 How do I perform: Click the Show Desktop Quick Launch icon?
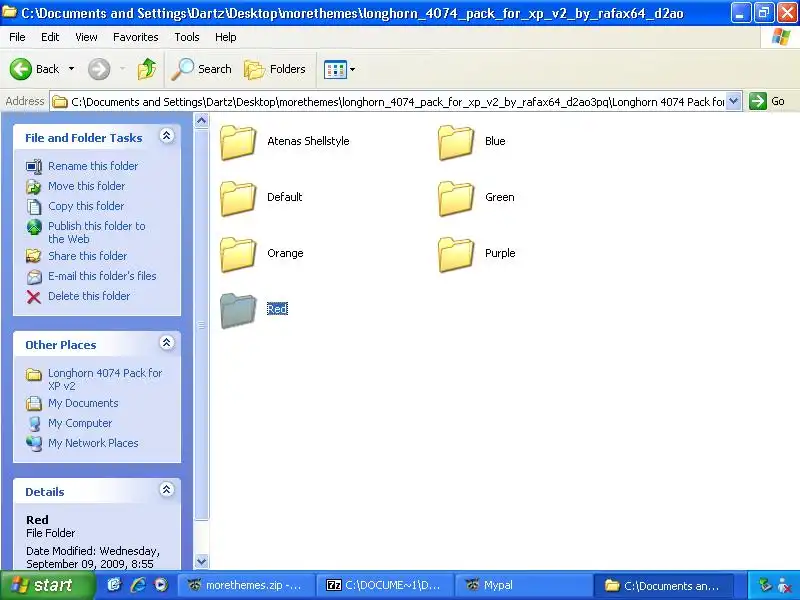coord(114,585)
